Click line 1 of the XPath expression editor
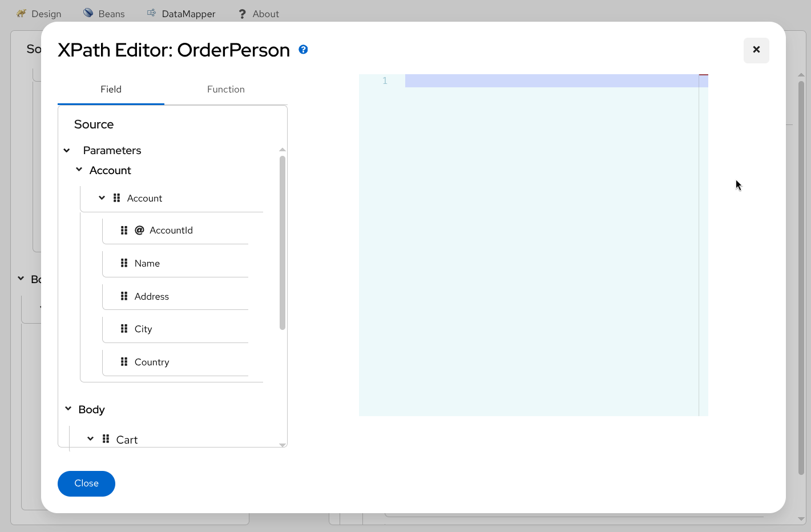Image resolution: width=811 pixels, height=532 pixels. coord(514,80)
